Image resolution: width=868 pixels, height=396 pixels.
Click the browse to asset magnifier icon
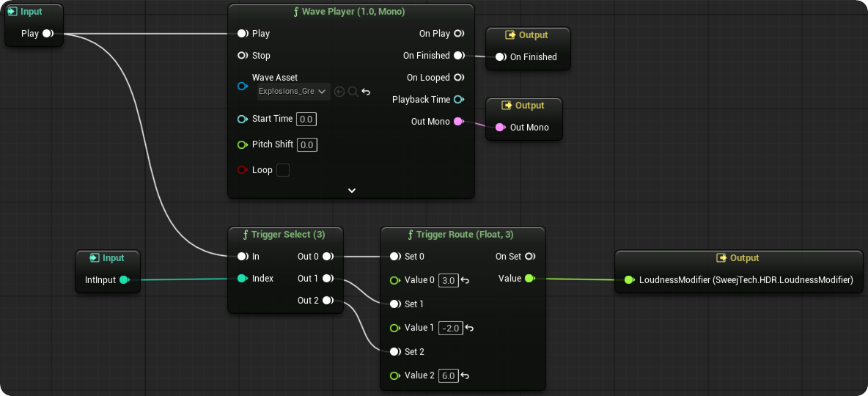coord(353,92)
